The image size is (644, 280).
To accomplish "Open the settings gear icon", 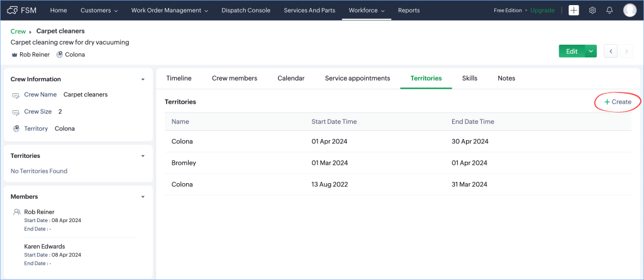I will (x=592, y=10).
